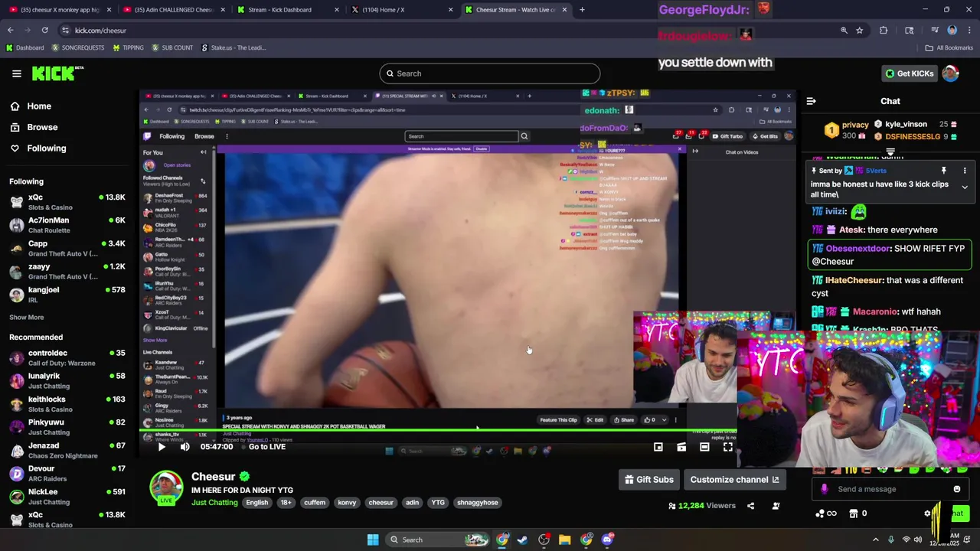Viewport: 980px width, 551px height.
Task: Open xQc channel in Following list
Action: 67,202
